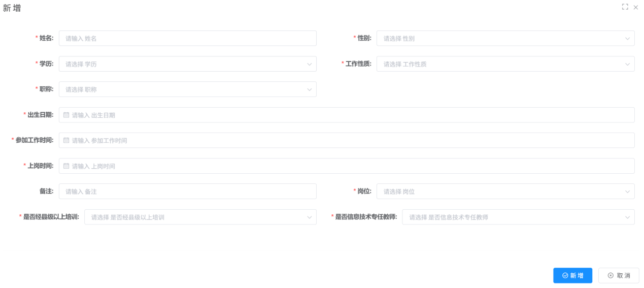This screenshot has width=644, height=288.
Task: Expand the 工作性质 dropdown
Action: click(x=505, y=64)
